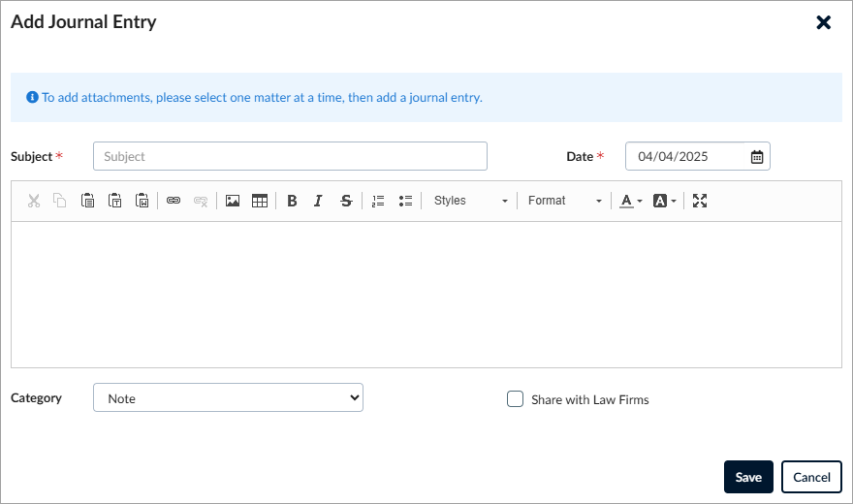This screenshot has width=853, height=504.
Task: Insert a table with the Table icon
Action: [x=260, y=201]
